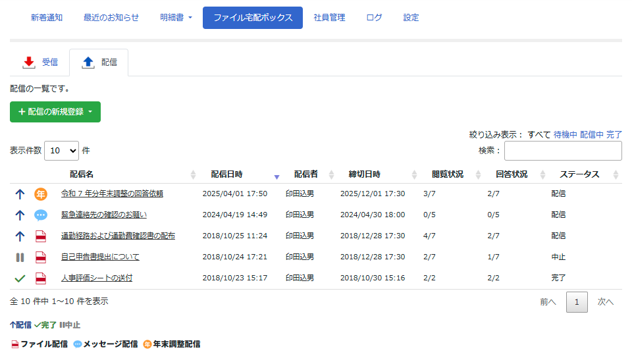
Task: Filter list by 待機中 status
Action: (x=565, y=134)
